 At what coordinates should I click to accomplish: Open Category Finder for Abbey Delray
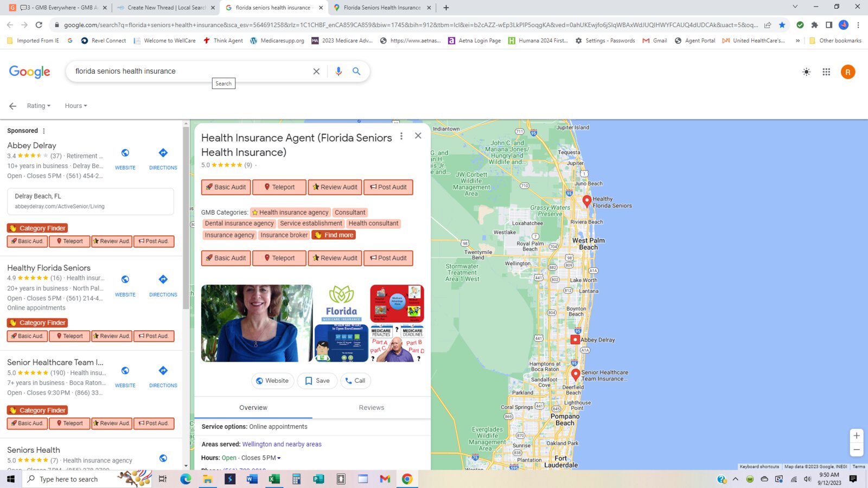pyautogui.click(x=37, y=228)
